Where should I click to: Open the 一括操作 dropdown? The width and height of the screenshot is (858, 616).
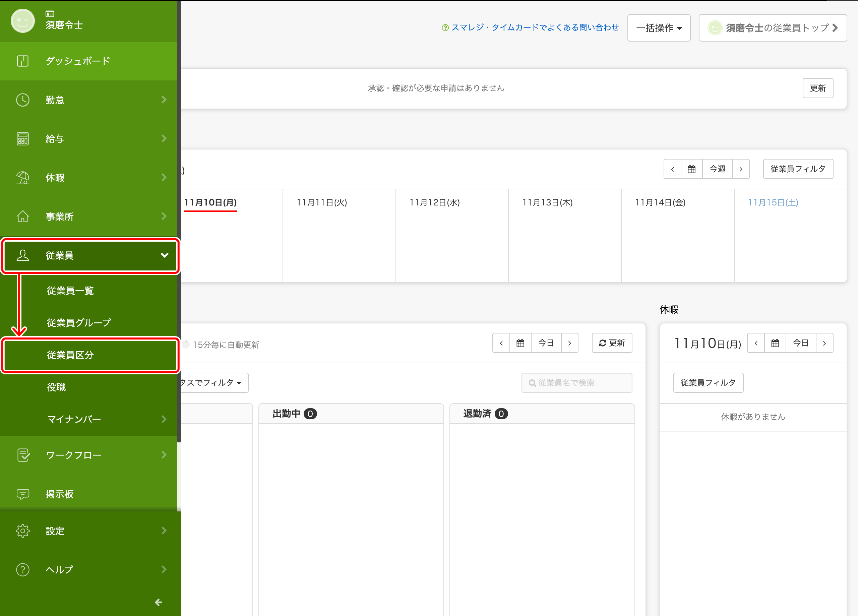click(x=659, y=28)
